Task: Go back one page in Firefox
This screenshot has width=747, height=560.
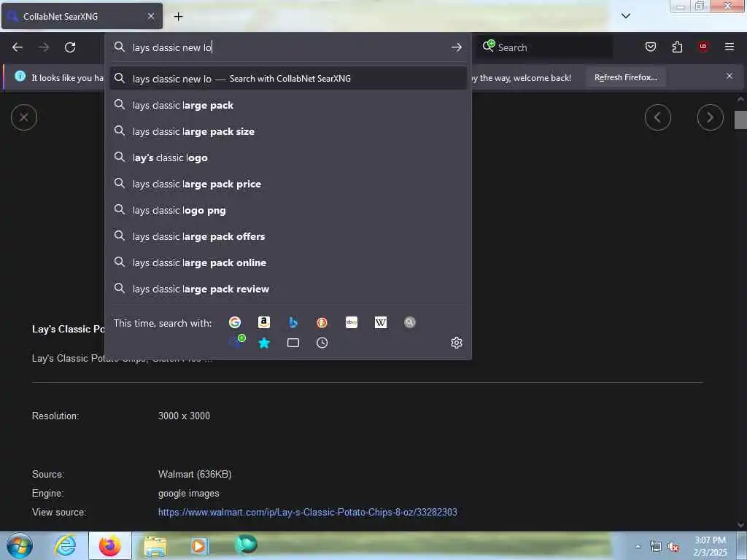Action: tap(18, 47)
